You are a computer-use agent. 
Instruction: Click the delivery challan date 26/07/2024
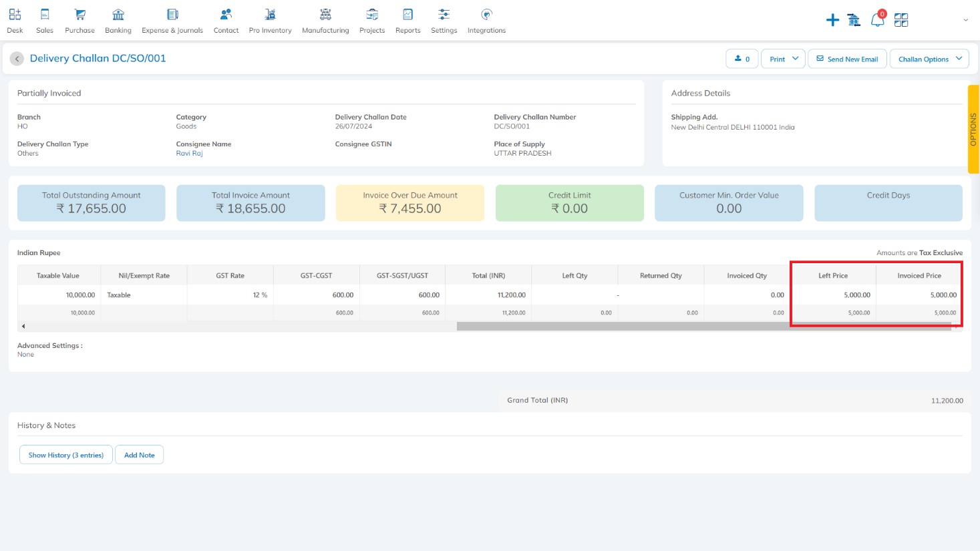pos(353,126)
